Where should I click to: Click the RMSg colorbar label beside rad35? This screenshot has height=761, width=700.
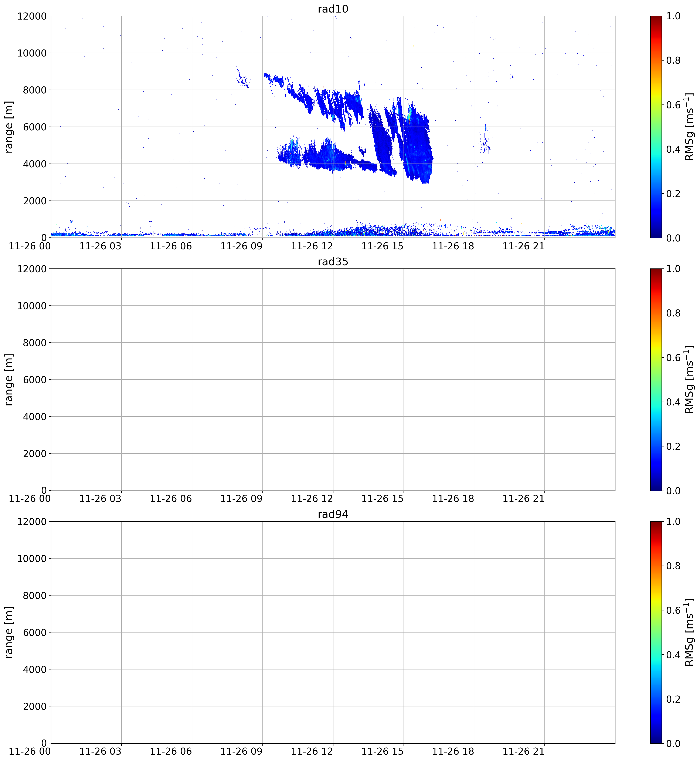click(689, 380)
